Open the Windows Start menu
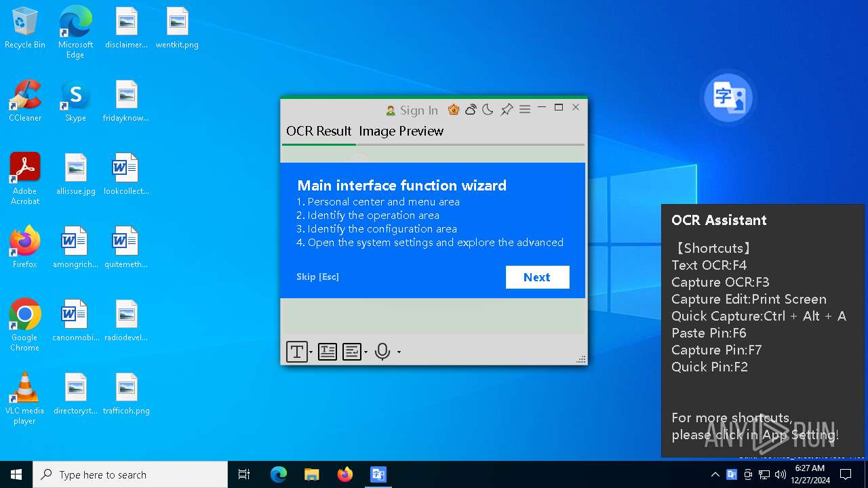Viewport: 868px width, 488px height. pos(16,474)
